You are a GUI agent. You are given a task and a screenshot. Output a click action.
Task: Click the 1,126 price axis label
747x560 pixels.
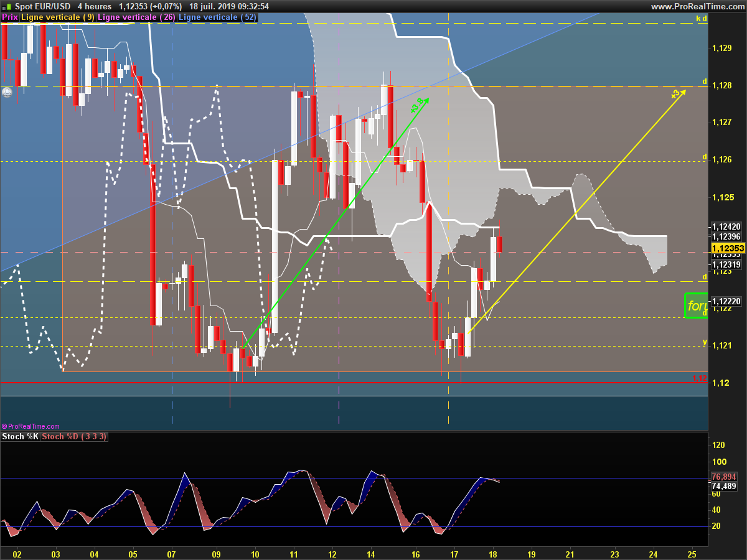click(x=721, y=160)
